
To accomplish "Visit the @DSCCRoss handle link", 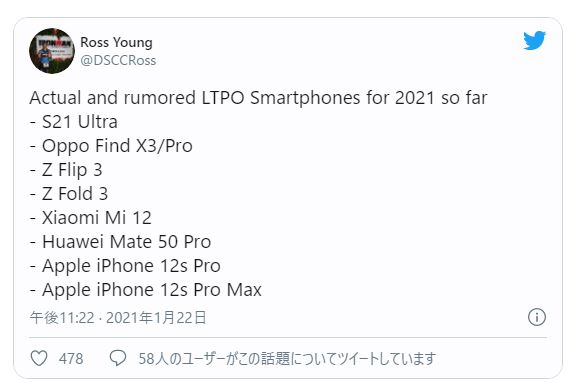I will point(118,60).
